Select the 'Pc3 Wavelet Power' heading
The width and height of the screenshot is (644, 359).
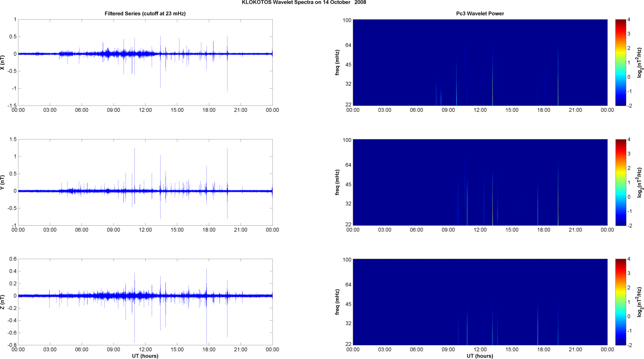pos(480,13)
